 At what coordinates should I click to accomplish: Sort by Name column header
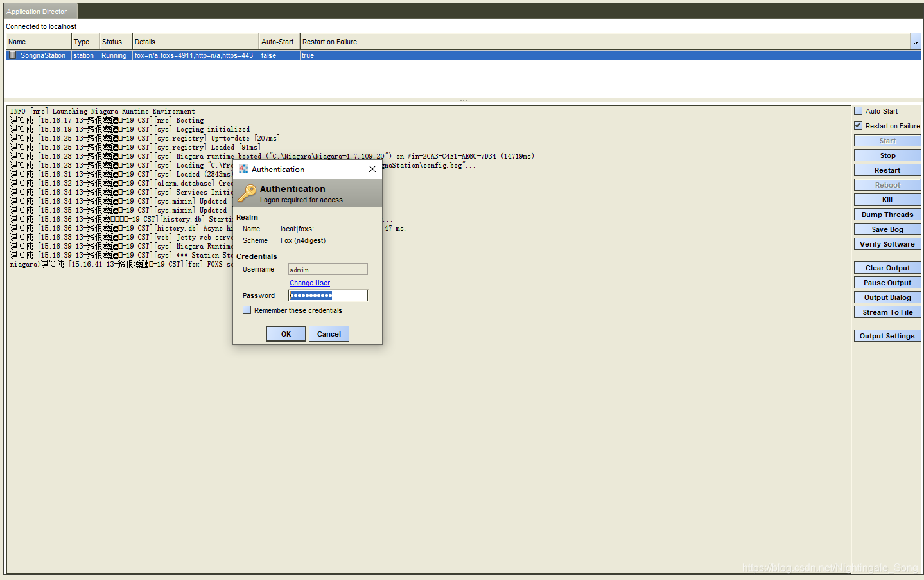click(39, 42)
